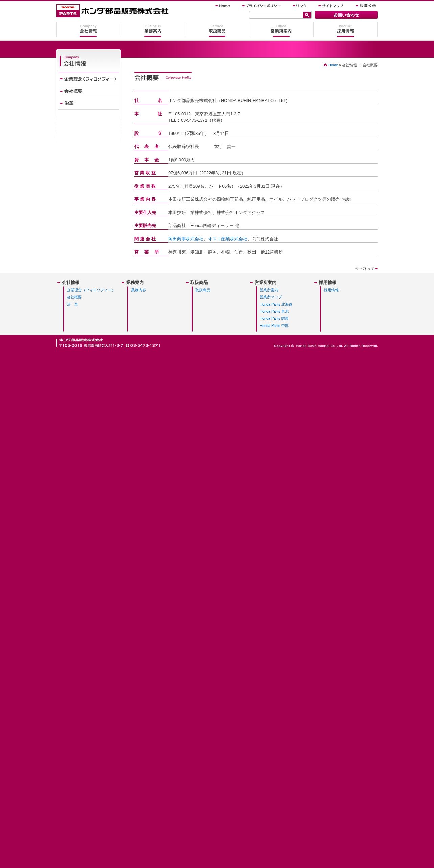This screenshot has width=434, height=868.
Task: Open 岡田商事株式会社 related company link
Action: click(x=186, y=239)
